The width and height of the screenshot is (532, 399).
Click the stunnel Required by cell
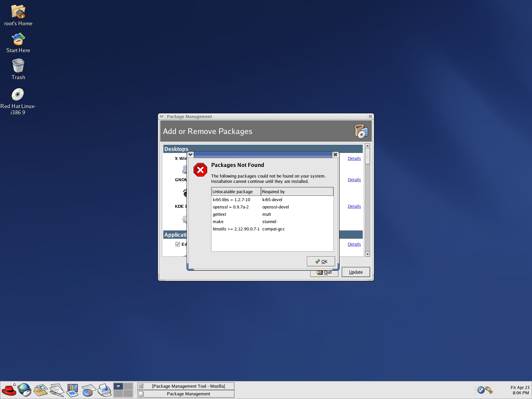[269, 222]
